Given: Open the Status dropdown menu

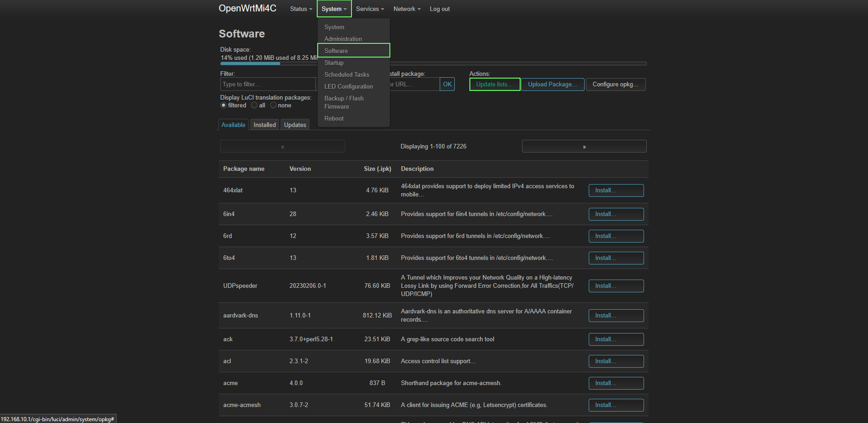Looking at the screenshot, I should 301,9.
